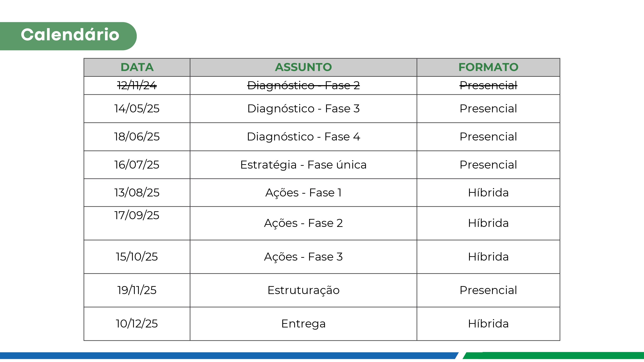
Task: Click the Estruturação subject cell
Action: tap(303, 290)
